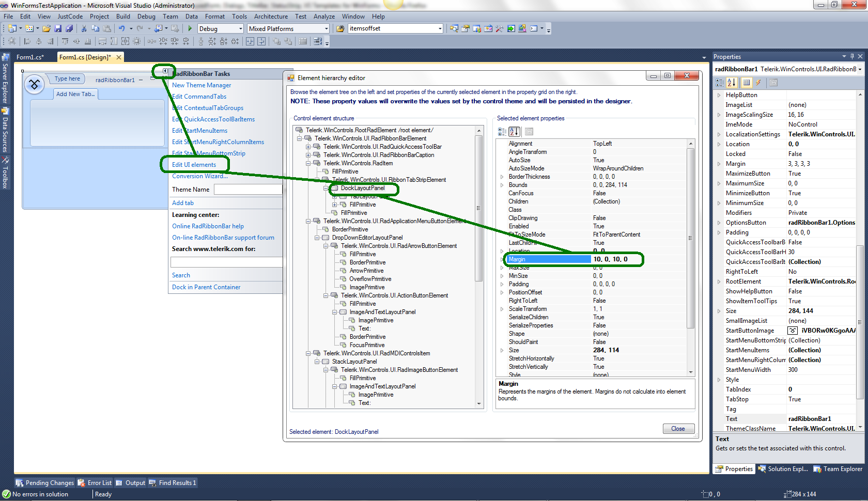This screenshot has height=501, width=868.
Task: Start debugging with the green play icon
Action: click(190, 28)
